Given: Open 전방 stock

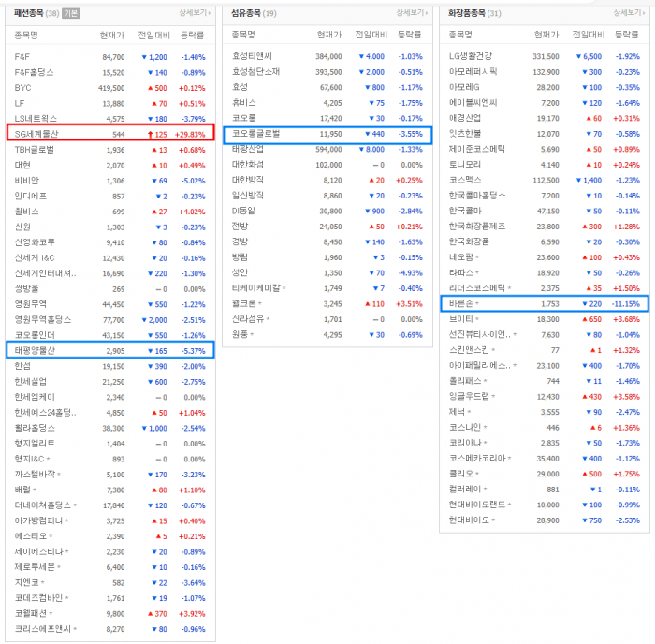Looking at the screenshot, I should (x=240, y=227).
